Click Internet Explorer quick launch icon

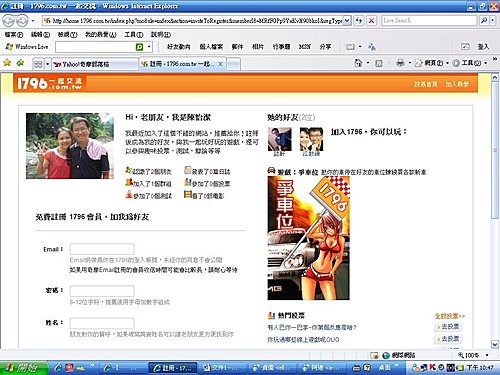pyautogui.click(x=58, y=368)
